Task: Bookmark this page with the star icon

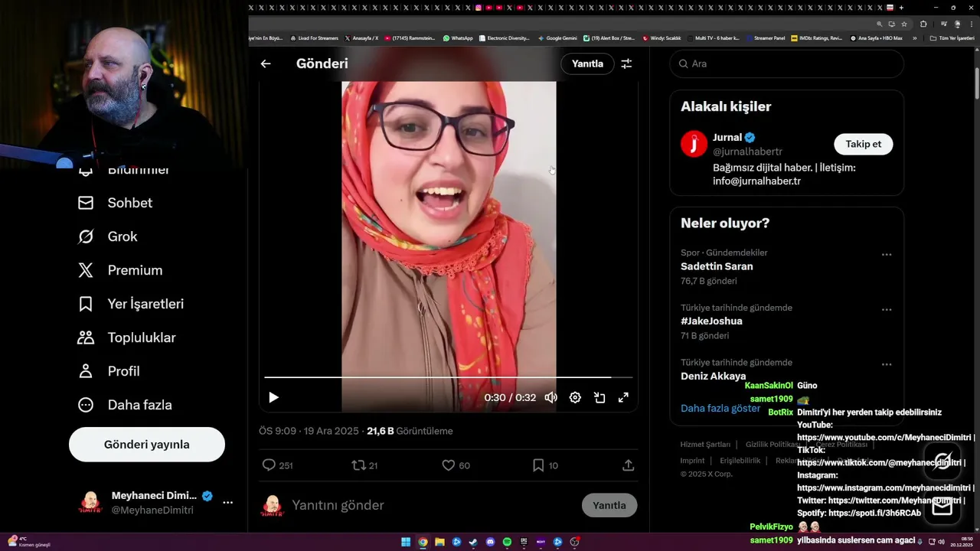Action: pos(904,24)
